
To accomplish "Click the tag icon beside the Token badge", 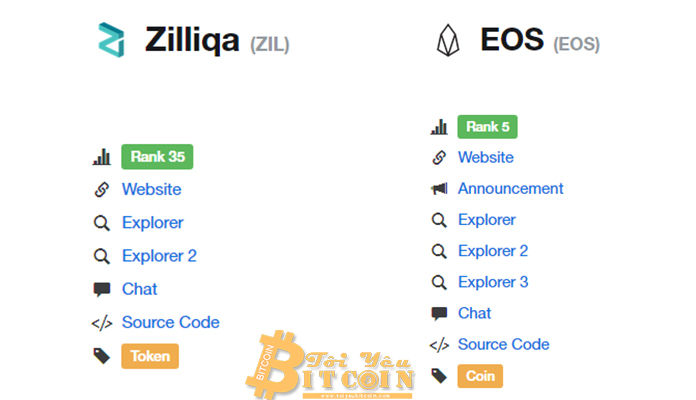I will [x=101, y=355].
